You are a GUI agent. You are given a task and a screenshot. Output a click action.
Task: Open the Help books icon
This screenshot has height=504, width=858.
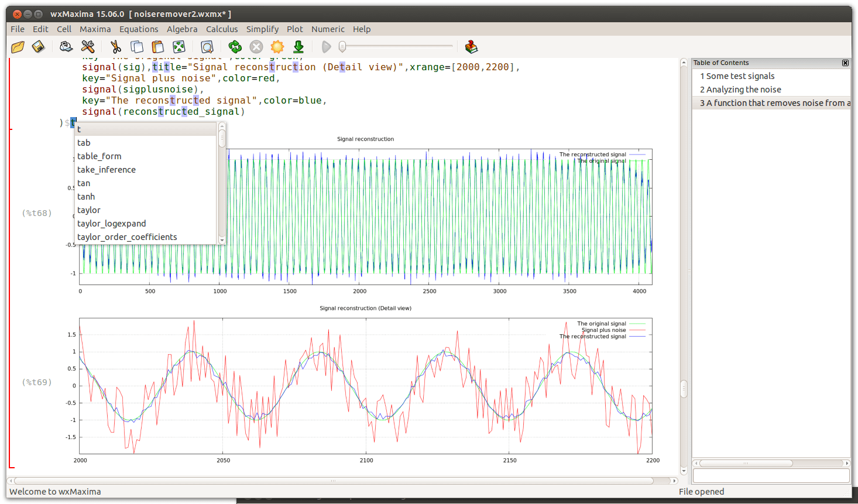point(471,47)
